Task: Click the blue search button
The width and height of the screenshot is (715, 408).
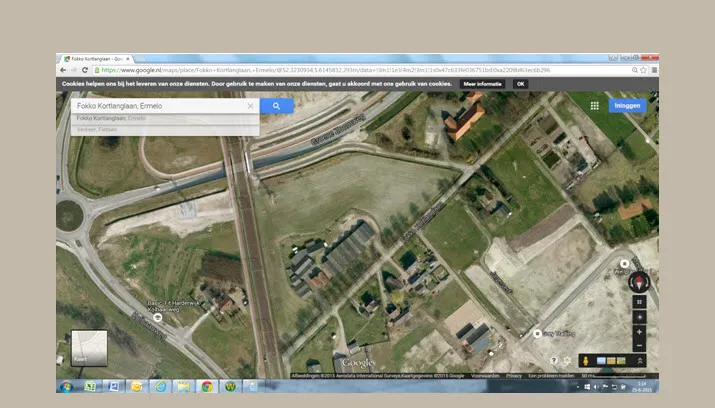Action: tap(276, 105)
